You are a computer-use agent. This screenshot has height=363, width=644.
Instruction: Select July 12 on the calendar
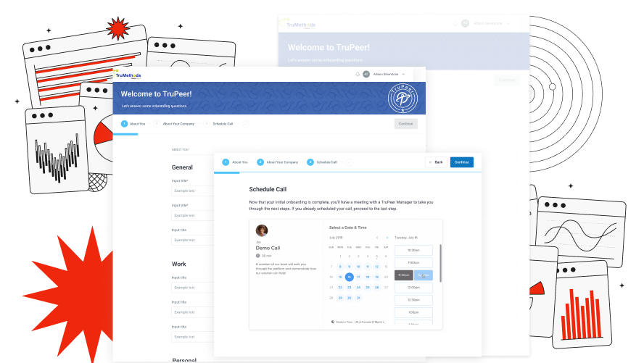point(376,267)
